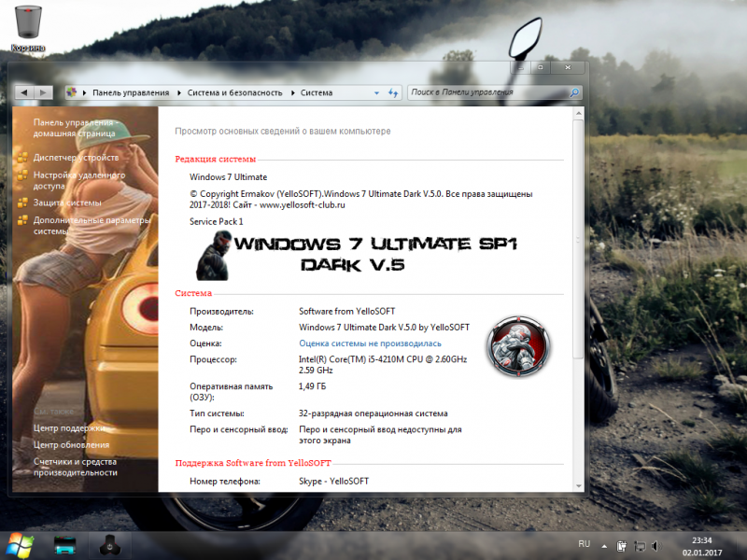The image size is (747, 560).
Task: Click 'Service Pack 1' text
Action: 217,221
